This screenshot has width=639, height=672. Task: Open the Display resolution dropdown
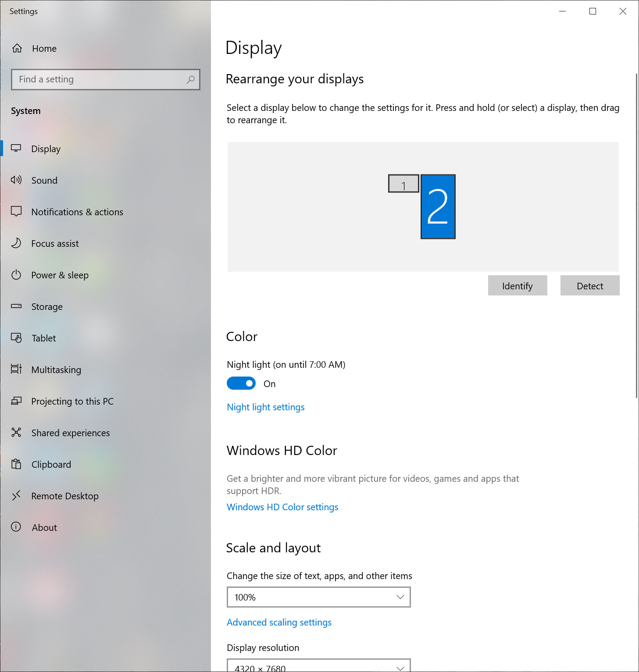pyautogui.click(x=318, y=666)
